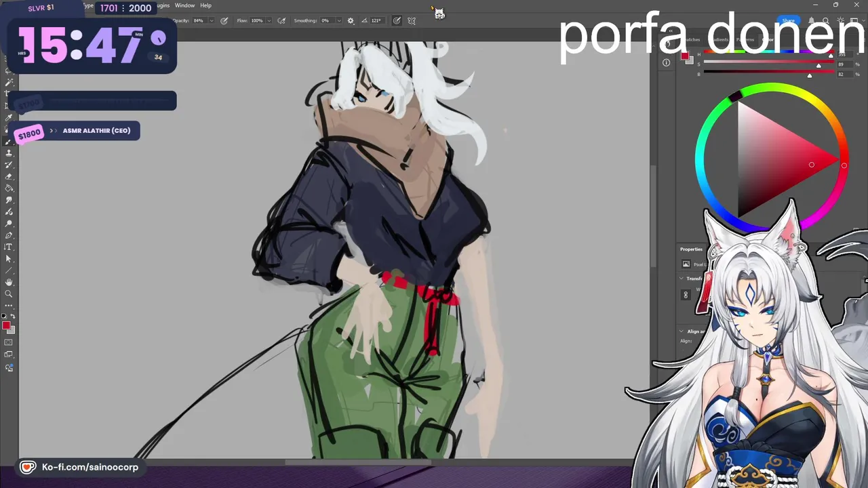Select the Pen tool
Image resolution: width=868 pixels, height=488 pixels.
coord(9,235)
